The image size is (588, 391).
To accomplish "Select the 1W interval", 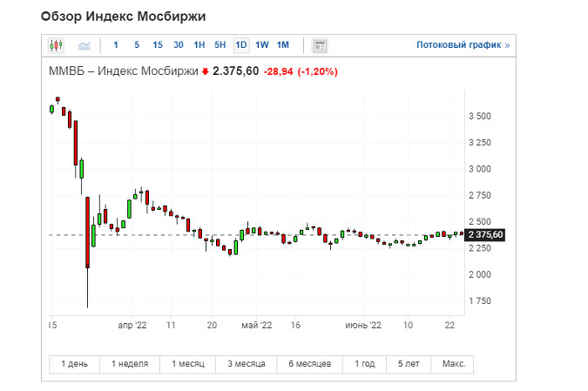I will coord(262,45).
